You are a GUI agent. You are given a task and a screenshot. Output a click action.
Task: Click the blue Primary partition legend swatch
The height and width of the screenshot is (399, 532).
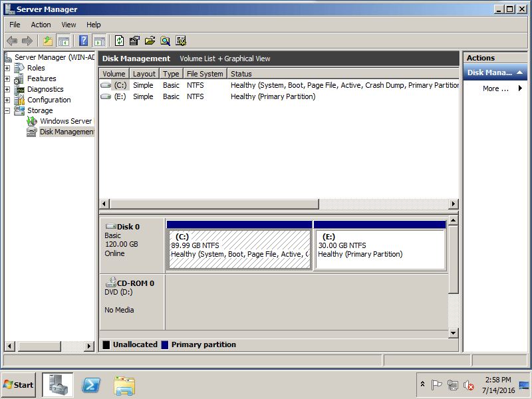(x=165, y=345)
